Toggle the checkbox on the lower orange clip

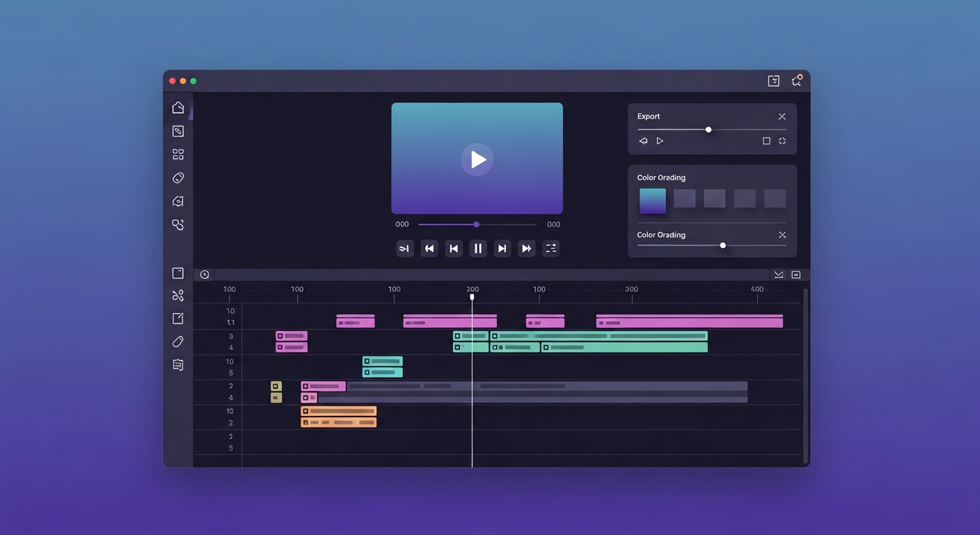click(x=306, y=423)
